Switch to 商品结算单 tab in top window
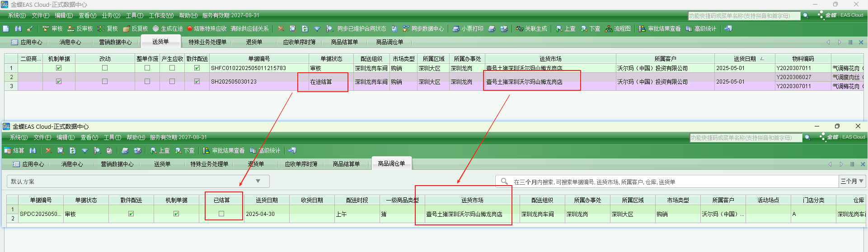The height and width of the screenshot is (252, 868). pyautogui.click(x=344, y=42)
